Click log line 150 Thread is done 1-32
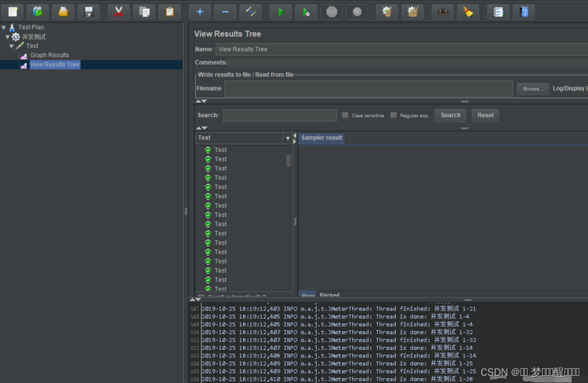 [337, 332]
